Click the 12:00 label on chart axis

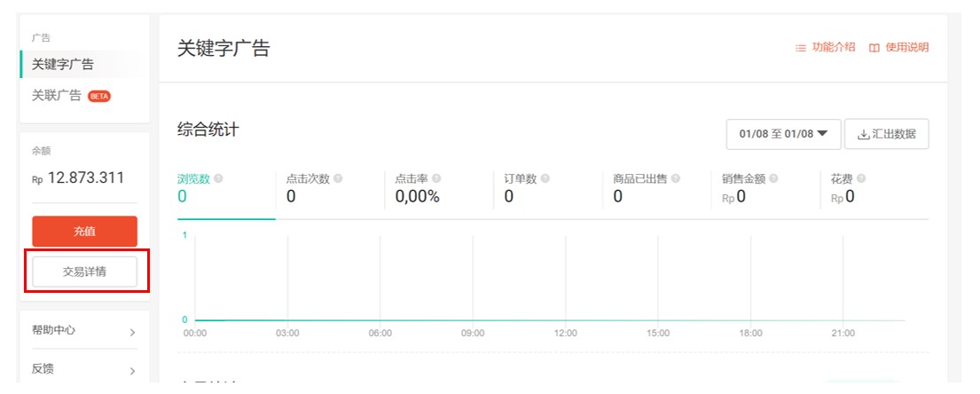[566, 334]
